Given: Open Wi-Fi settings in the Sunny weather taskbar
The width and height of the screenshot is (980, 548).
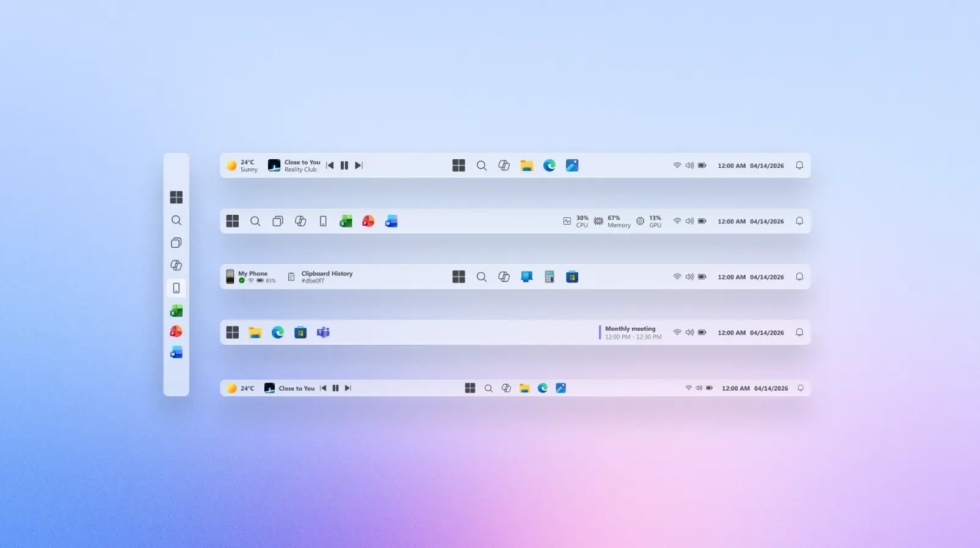Looking at the screenshot, I should 677,165.
